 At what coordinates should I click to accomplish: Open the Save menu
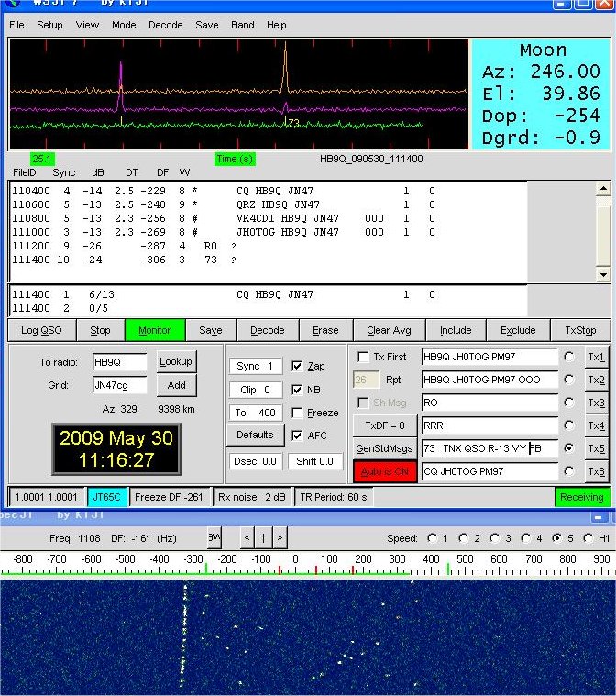click(207, 25)
